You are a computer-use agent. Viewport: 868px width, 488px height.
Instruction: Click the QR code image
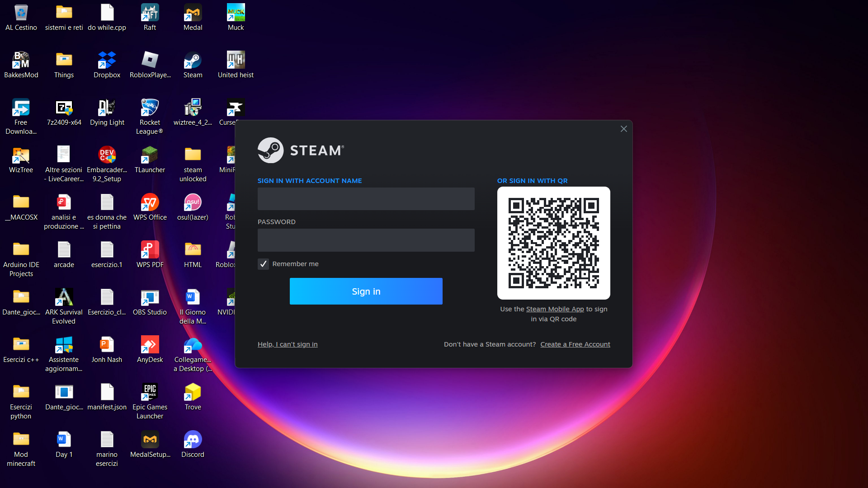click(554, 243)
